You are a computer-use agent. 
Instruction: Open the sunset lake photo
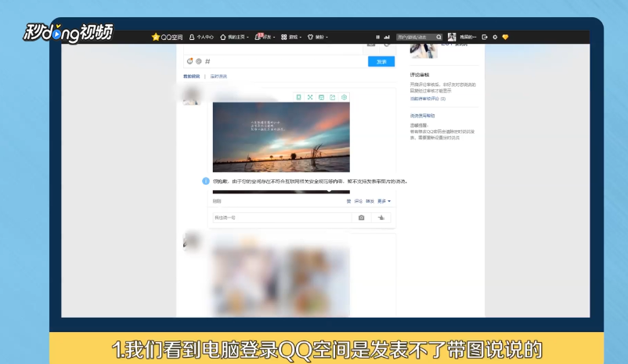(x=281, y=137)
